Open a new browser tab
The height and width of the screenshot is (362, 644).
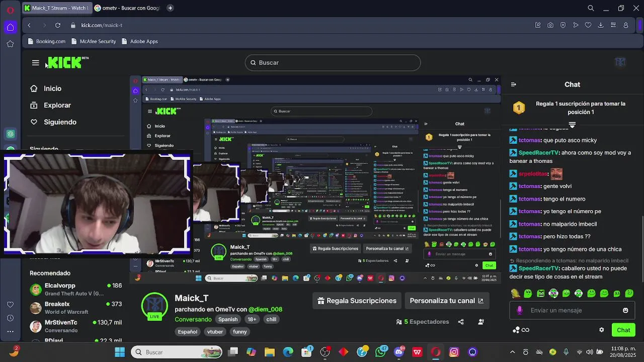tap(170, 8)
